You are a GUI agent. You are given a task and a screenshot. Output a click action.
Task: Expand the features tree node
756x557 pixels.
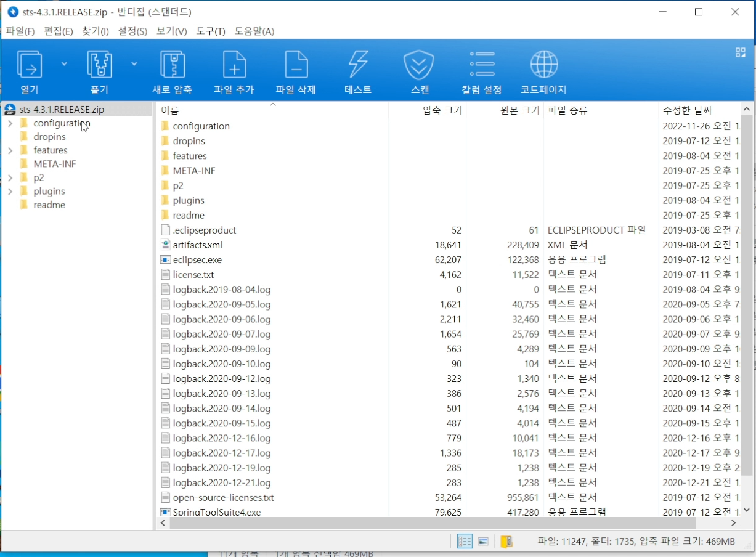[x=10, y=150]
